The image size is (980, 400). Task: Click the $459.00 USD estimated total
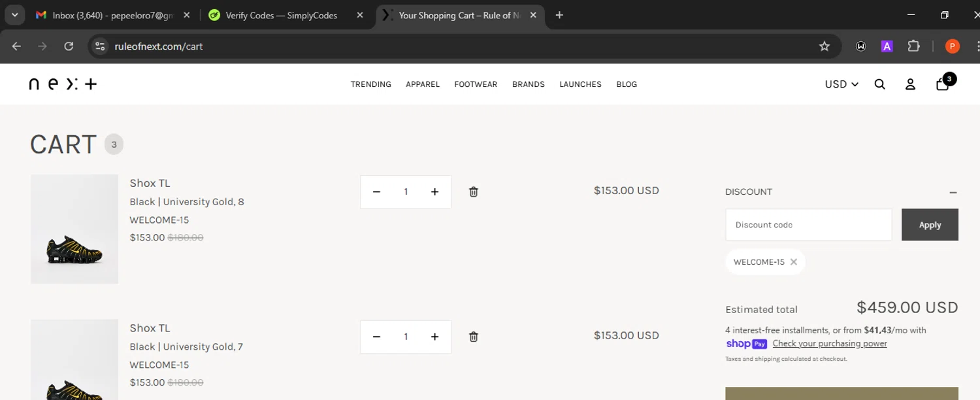907,307
